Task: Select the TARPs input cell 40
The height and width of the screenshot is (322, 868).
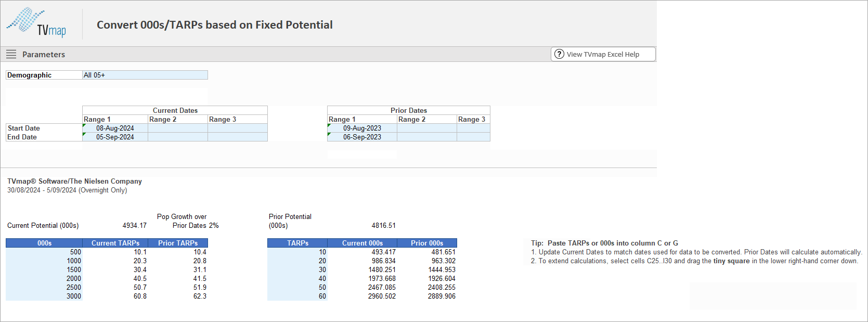Action: coord(297,278)
